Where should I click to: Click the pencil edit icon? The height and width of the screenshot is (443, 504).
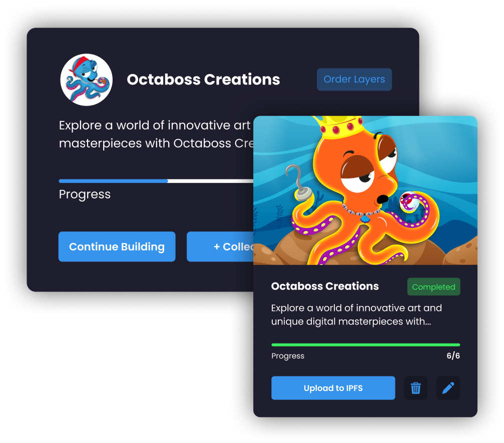(448, 388)
